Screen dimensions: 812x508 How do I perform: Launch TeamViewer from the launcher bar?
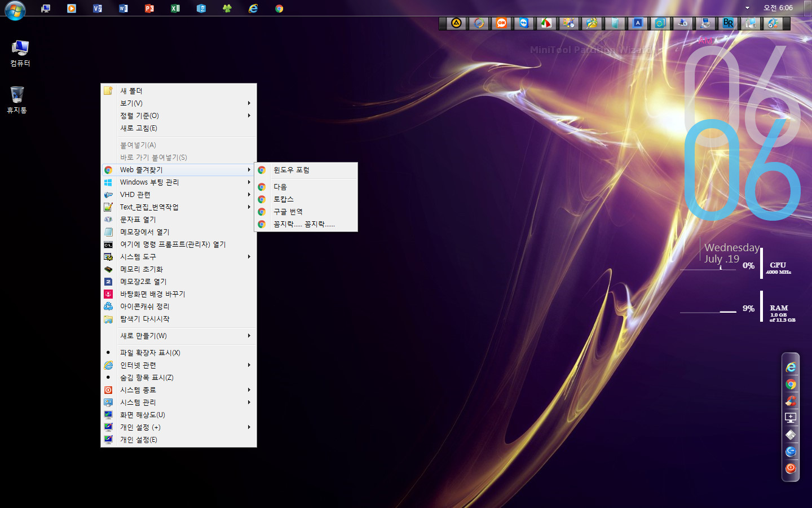click(524, 23)
